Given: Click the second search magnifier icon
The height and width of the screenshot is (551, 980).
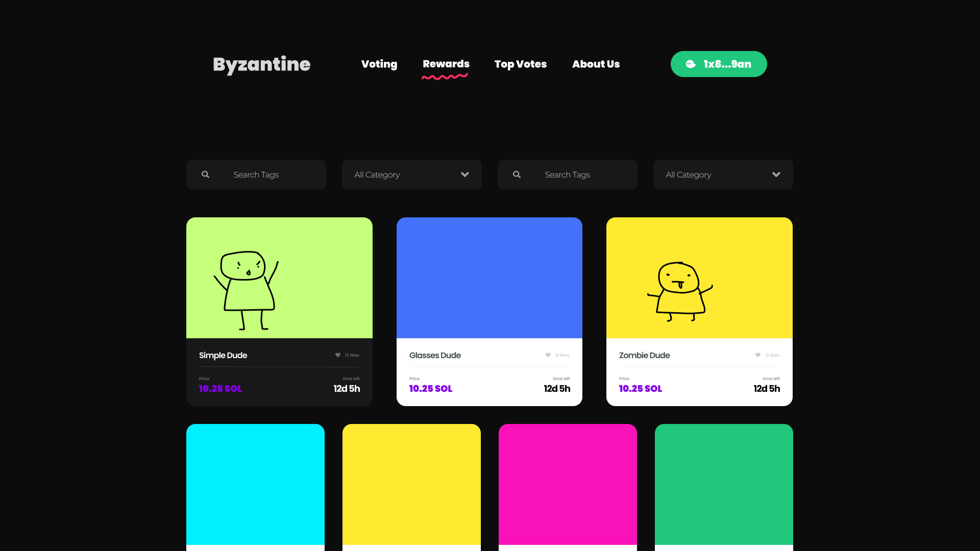Looking at the screenshot, I should click(517, 174).
